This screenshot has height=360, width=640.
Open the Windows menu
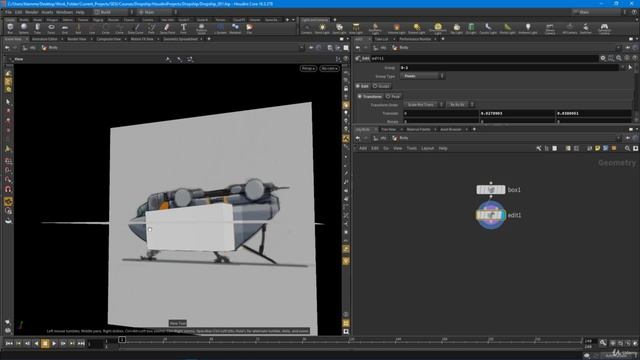[x=64, y=12]
